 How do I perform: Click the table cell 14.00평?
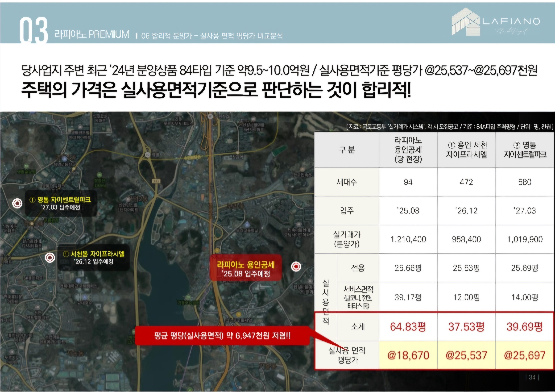525,297
